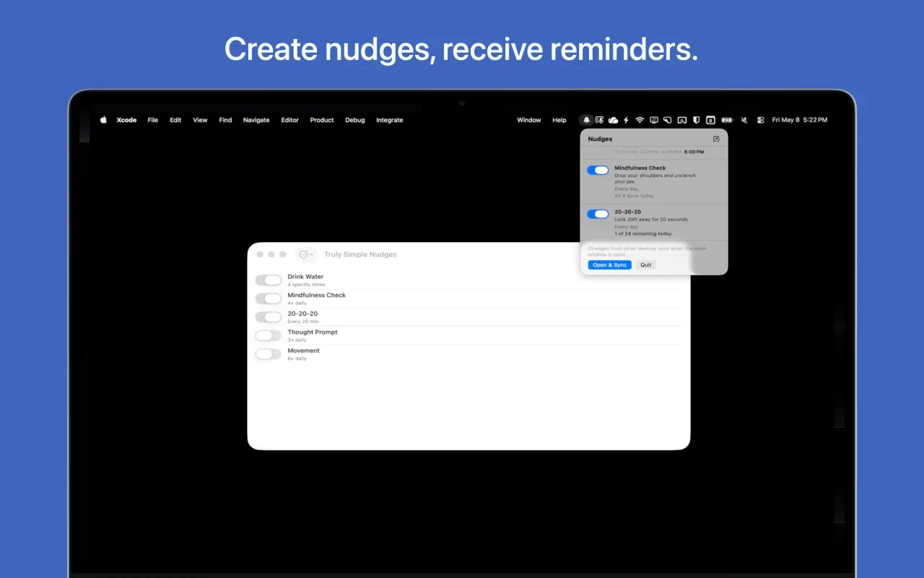Viewport: 924px width, 578px height.
Task: Click the "Every 20 min" subtitle
Action: tap(303, 322)
